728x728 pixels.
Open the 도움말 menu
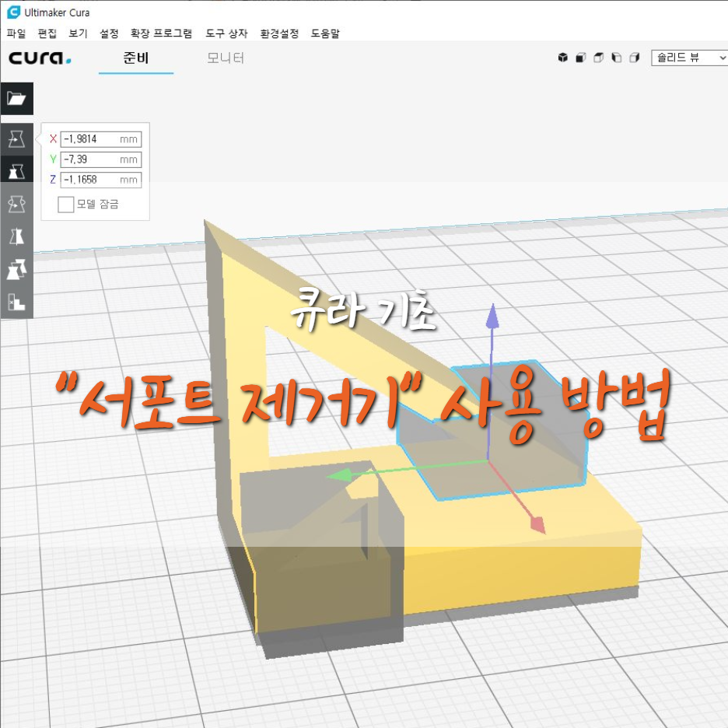(x=325, y=33)
